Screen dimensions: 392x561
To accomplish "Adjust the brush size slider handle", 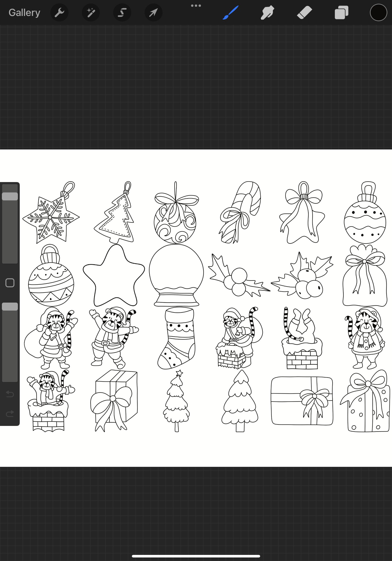I will 10,196.
